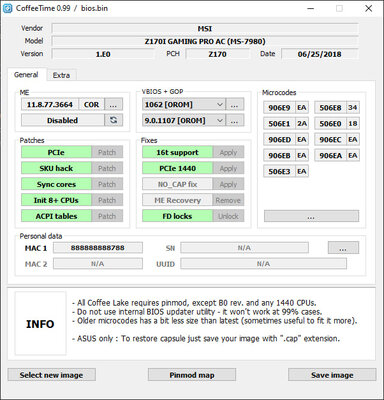
Task: Click the INFO panel box
Action: pyautogui.click(x=40, y=324)
